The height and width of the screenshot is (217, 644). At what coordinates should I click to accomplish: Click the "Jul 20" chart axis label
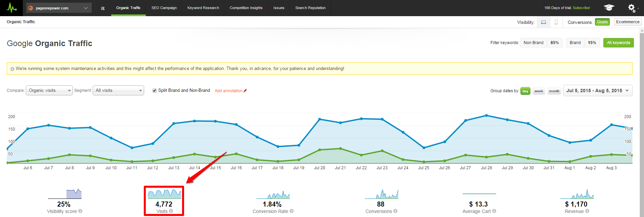coord(319,168)
